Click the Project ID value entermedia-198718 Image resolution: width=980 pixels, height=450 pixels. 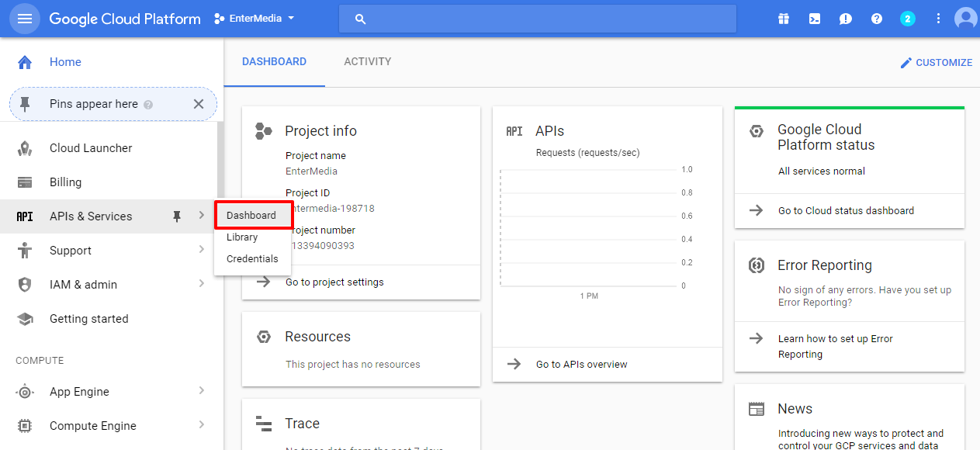click(331, 209)
